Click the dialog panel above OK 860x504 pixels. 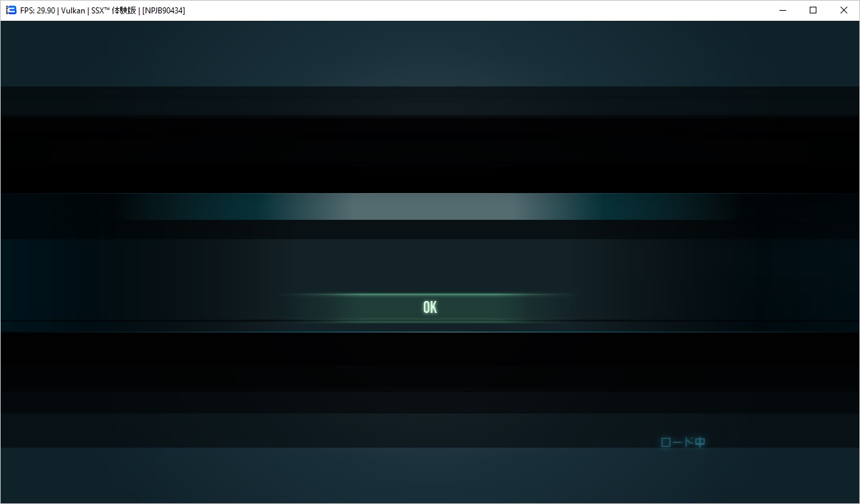[x=429, y=265]
